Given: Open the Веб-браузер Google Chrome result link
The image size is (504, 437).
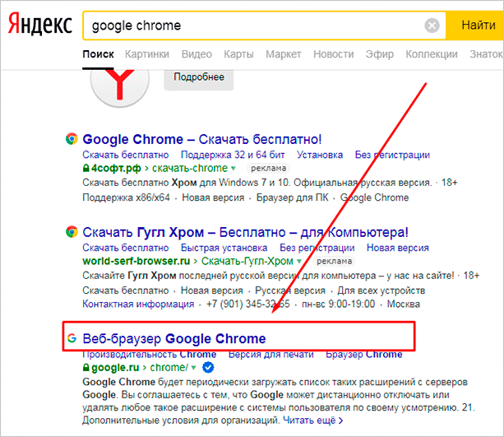Looking at the screenshot, I should click(x=174, y=338).
